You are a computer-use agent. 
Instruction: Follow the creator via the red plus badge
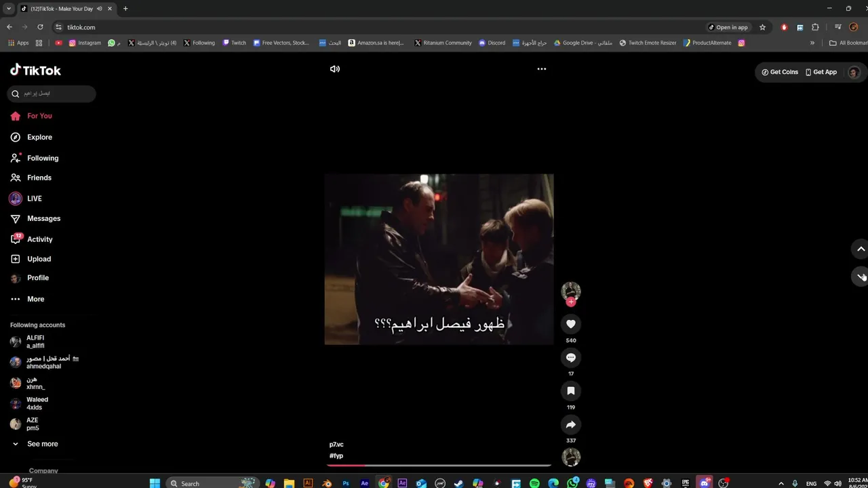(571, 302)
